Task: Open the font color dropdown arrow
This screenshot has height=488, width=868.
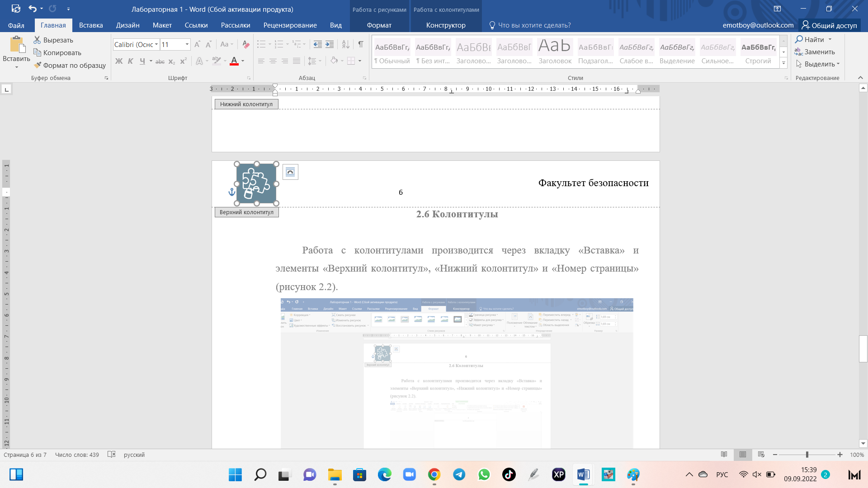Action: pos(243,61)
